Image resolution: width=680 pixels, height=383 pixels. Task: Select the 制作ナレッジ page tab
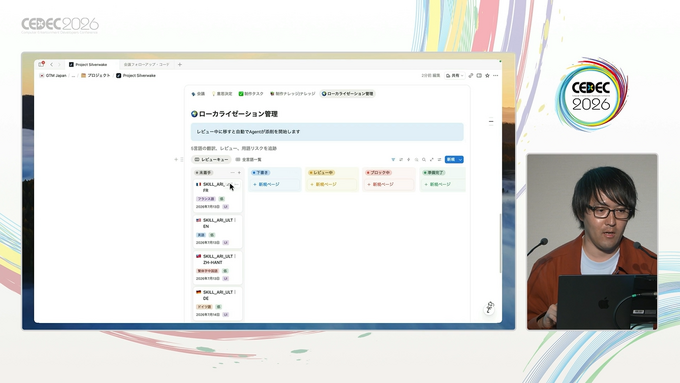[x=293, y=94]
